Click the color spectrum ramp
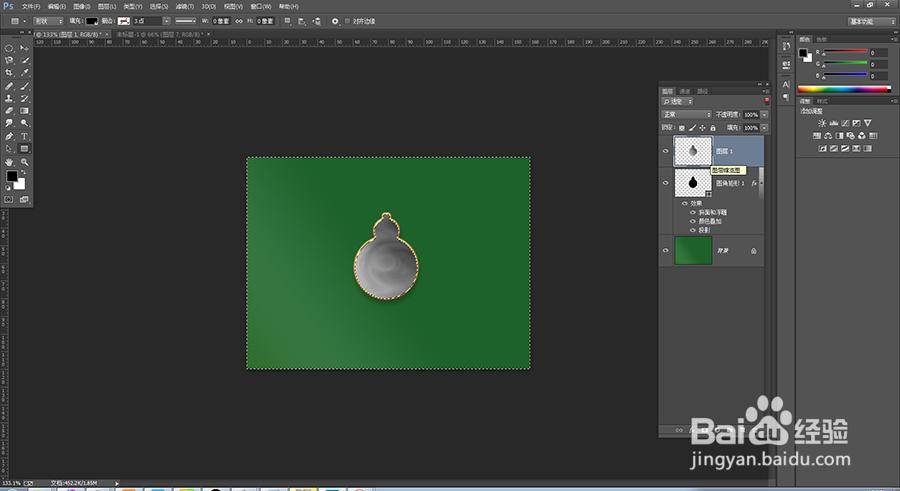 844,89
